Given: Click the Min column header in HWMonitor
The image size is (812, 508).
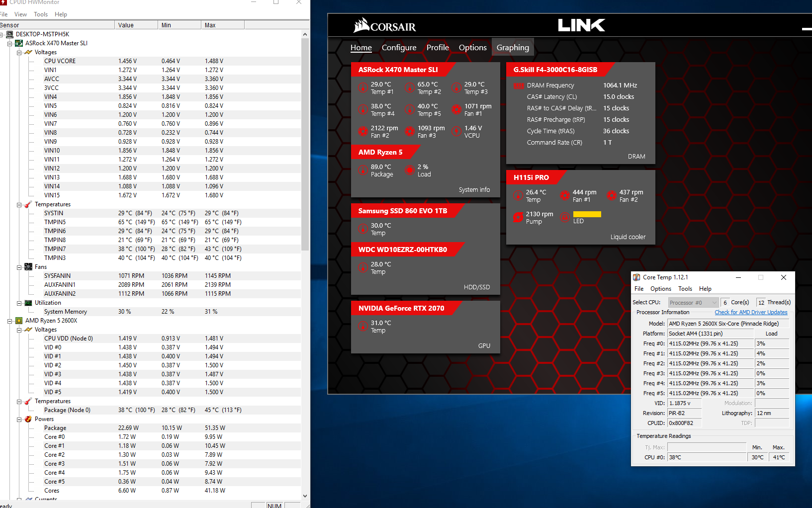Looking at the screenshot, I should coord(180,25).
